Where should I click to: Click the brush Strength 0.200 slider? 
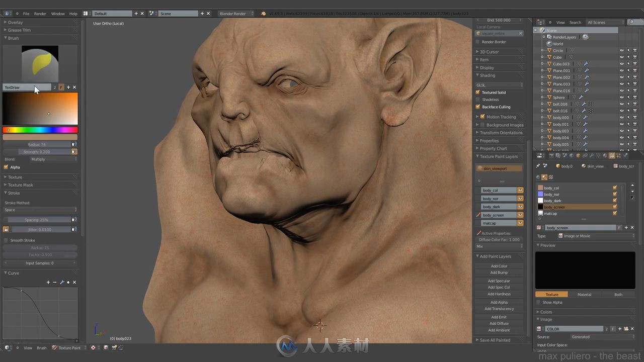pos(37,152)
